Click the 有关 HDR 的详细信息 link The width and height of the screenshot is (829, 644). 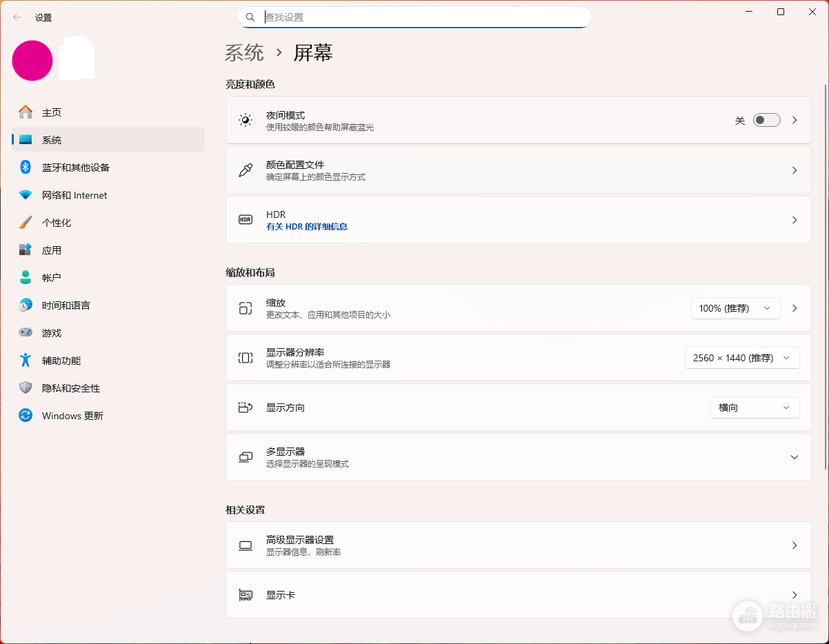pyautogui.click(x=307, y=226)
